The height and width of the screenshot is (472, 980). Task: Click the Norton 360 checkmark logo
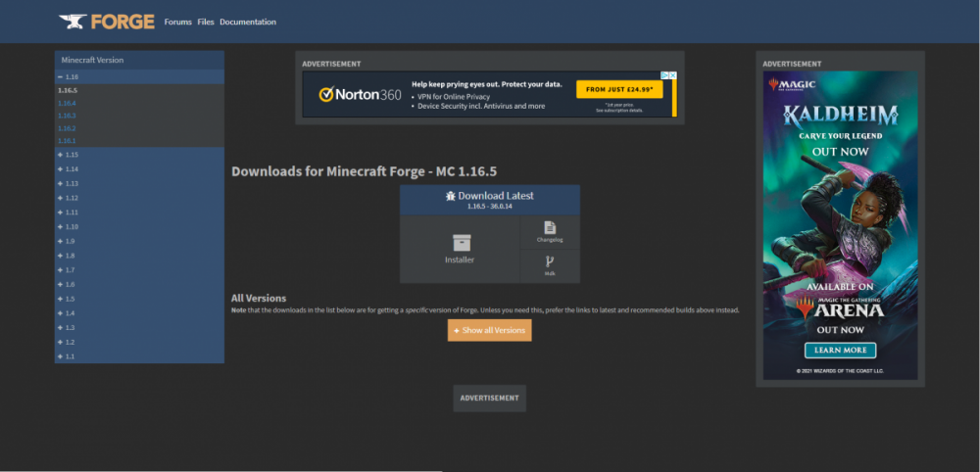326,95
